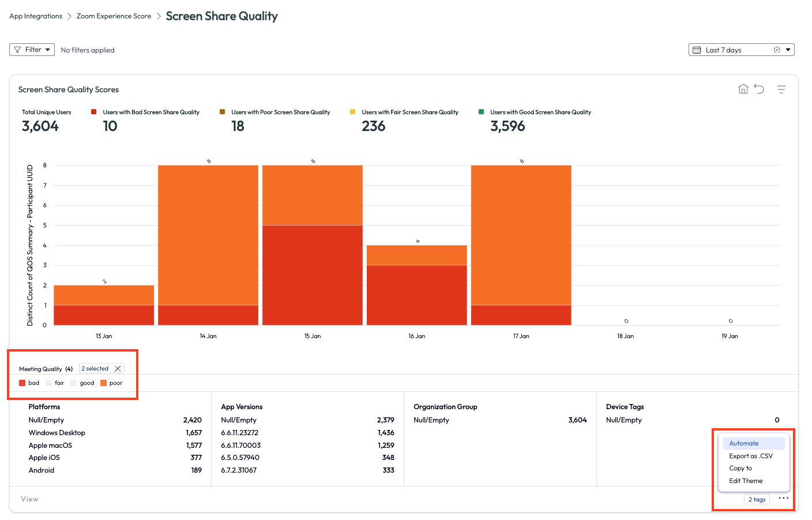The height and width of the screenshot is (520, 812).
Task: Open Zoom Experience Score breadcrumb link
Action: [114, 16]
